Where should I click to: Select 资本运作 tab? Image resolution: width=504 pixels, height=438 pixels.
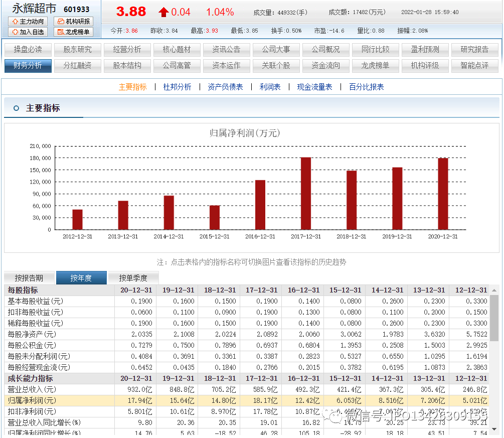tap(227, 66)
